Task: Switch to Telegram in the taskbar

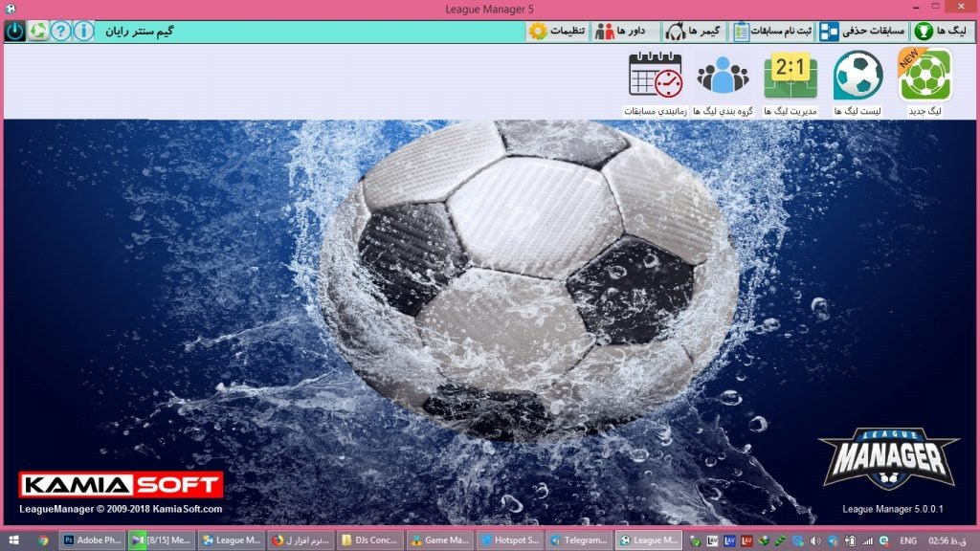Action: 580,540
